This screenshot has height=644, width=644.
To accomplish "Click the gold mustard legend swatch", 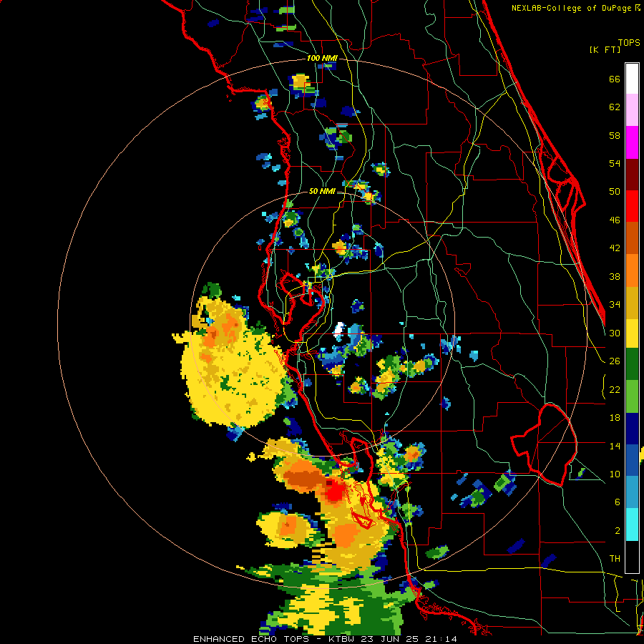I will click(x=632, y=302).
